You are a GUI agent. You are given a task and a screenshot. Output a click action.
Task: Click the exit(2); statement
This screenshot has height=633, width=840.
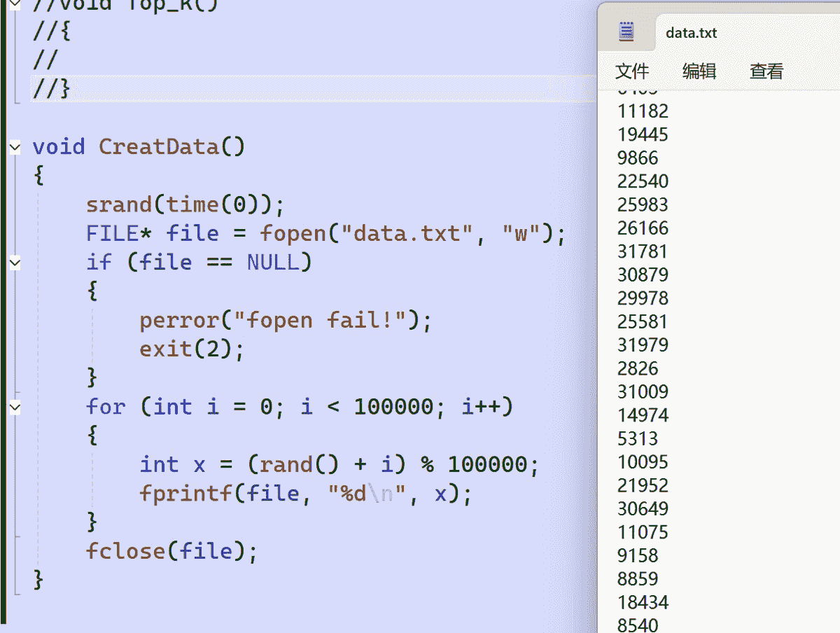(192, 349)
